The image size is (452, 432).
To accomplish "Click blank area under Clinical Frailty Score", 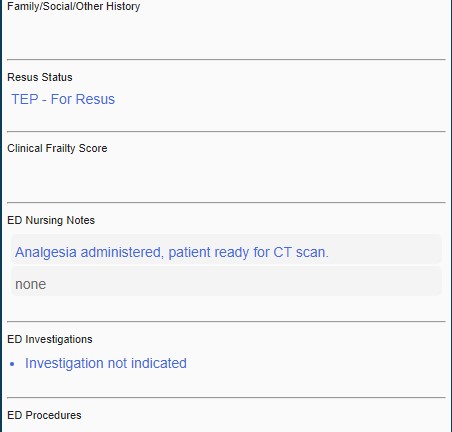I will (226, 177).
